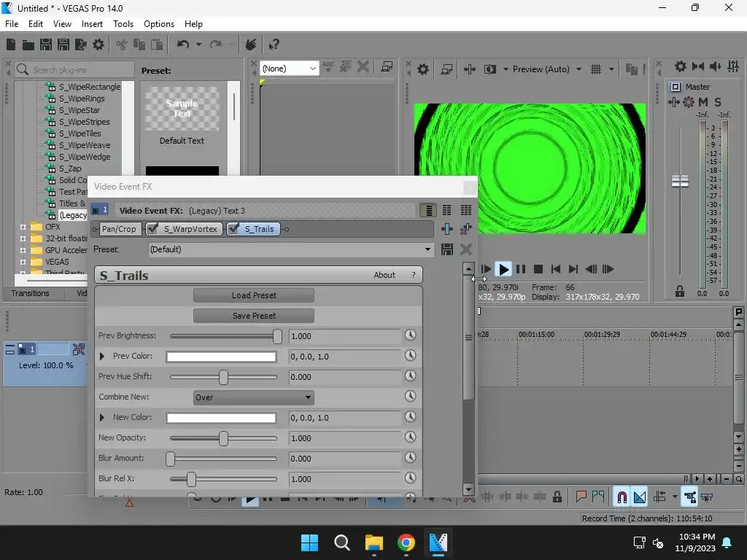
Task: Toggle Enable Snapping magnet button
Action: pos(622,497)
